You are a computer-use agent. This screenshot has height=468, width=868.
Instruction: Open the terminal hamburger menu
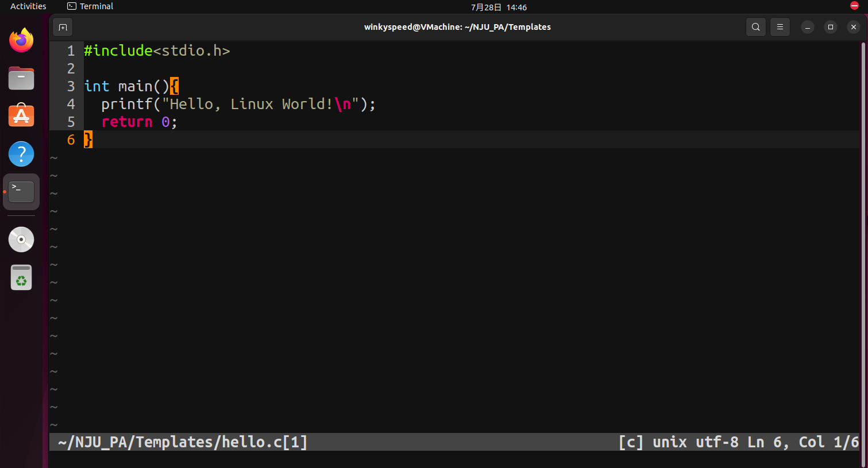[x=780, y=27]
